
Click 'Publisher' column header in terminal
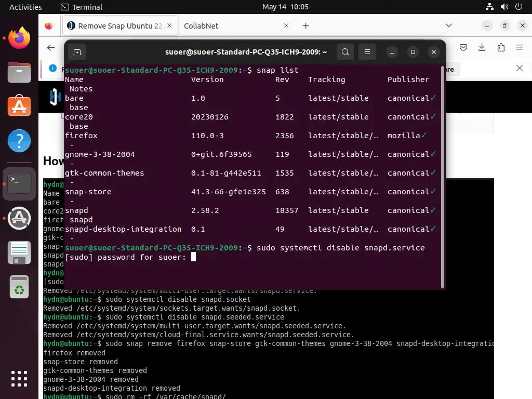(408, 79)
